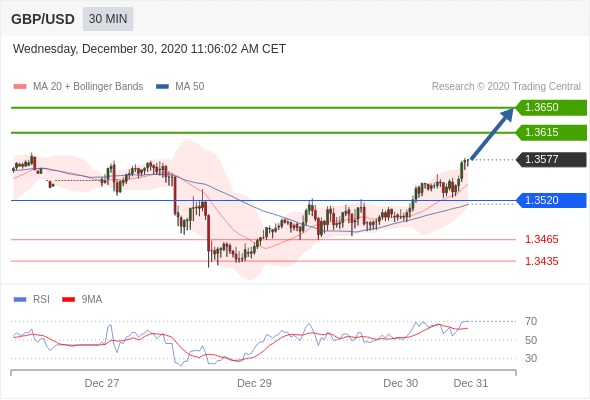
Task: Click the Dec 29 date axis label
Action: [254, 383]
